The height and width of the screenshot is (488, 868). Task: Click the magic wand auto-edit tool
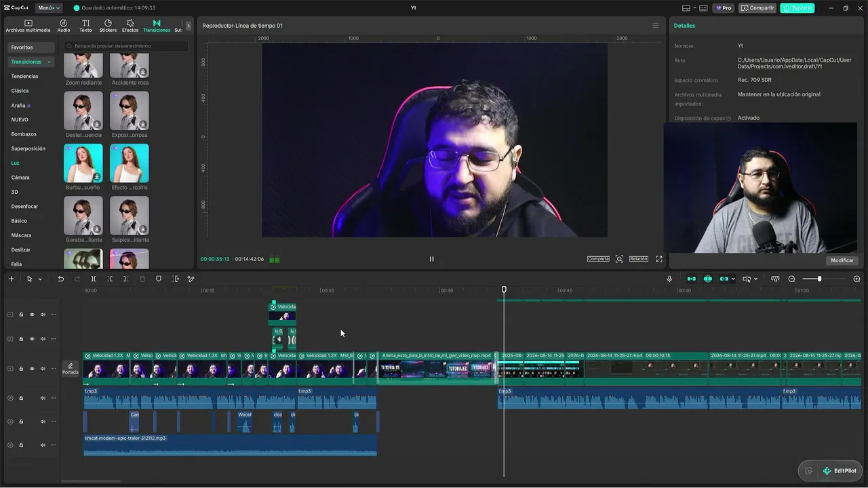[x=191, y=279]
